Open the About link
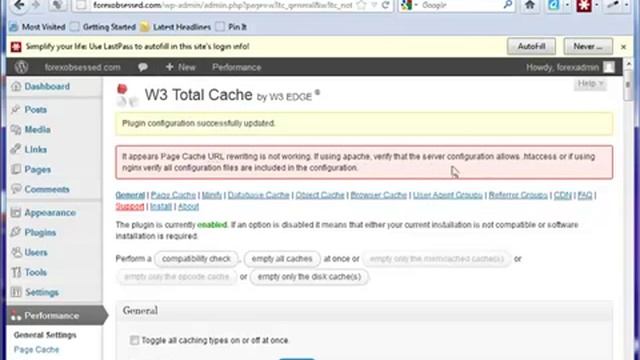The width and height of the screenshot is (640, 360). [188, 207]
